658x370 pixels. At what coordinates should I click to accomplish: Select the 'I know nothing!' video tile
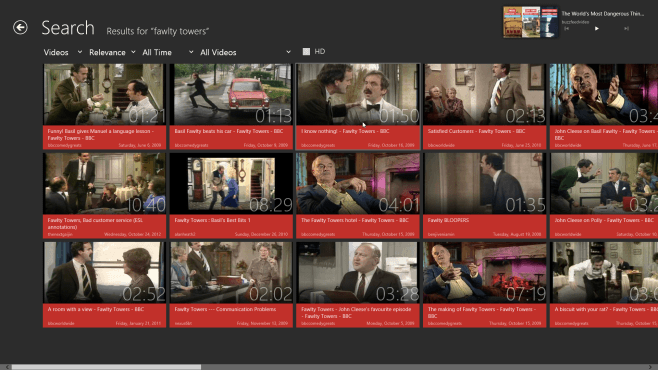[x=358, y=107]
